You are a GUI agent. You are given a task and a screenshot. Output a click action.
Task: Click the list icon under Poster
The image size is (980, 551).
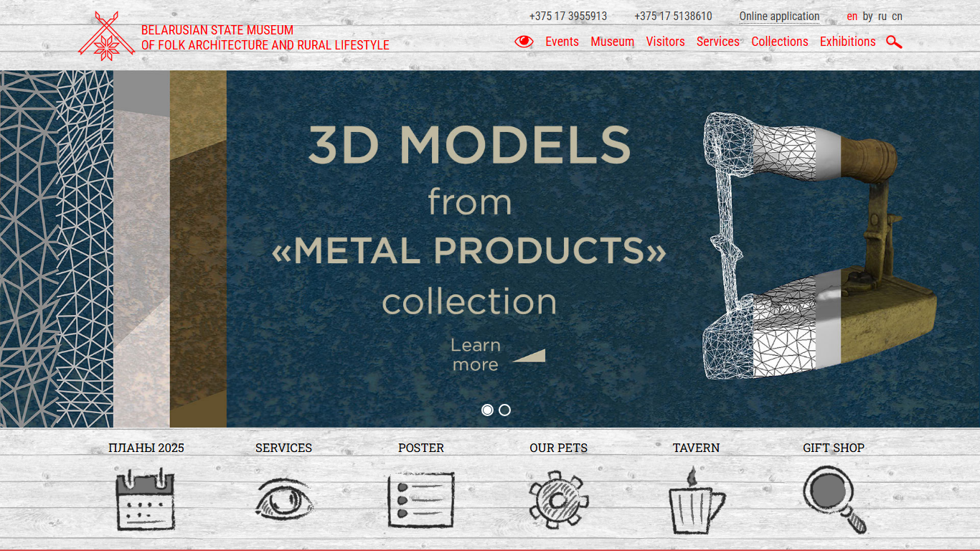click(x=421, y=500)
